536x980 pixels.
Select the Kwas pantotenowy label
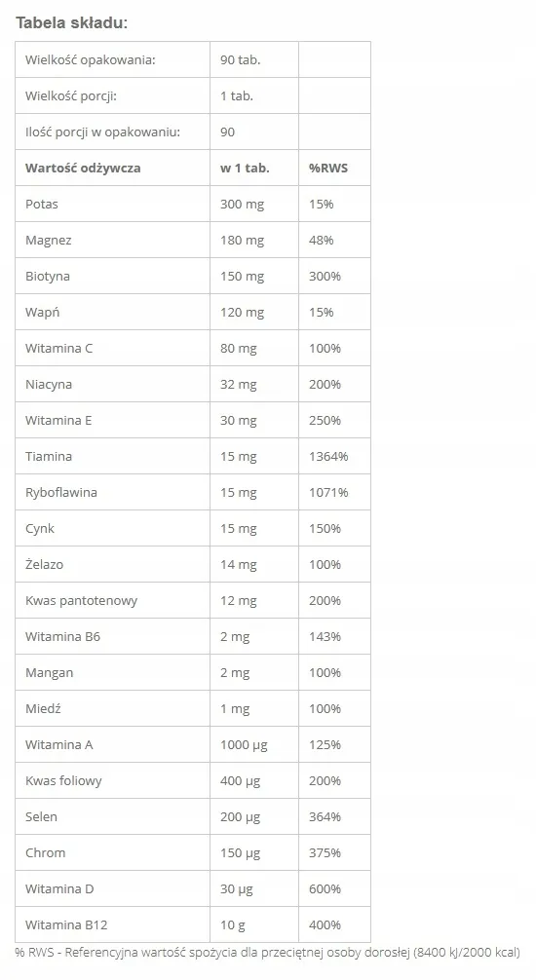click(x=81, y=601)
